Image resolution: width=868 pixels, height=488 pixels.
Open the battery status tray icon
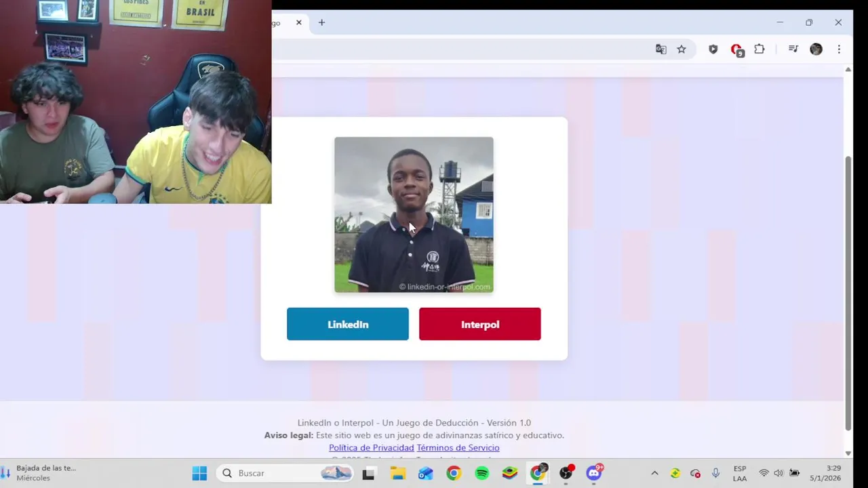794,473
